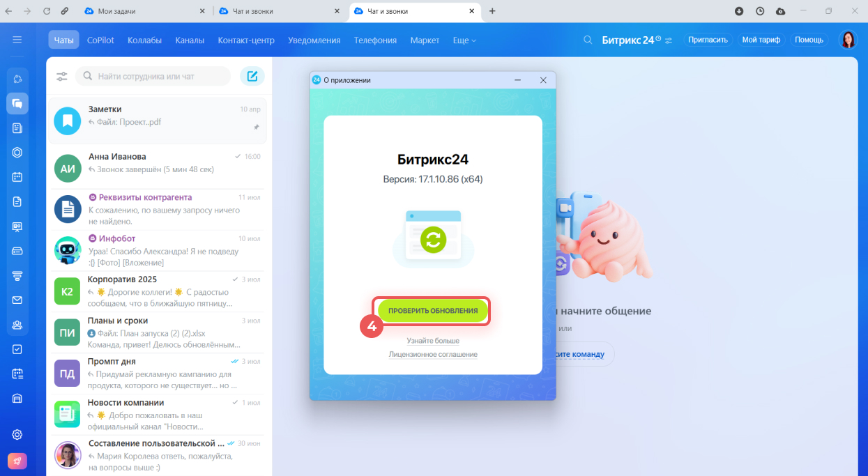Open the Каналы tab
868x476 pixels.
(x=190, y=40)
